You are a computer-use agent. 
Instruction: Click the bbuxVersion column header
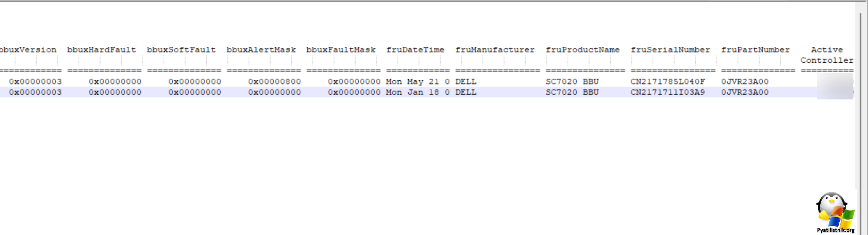click(28, 49)
